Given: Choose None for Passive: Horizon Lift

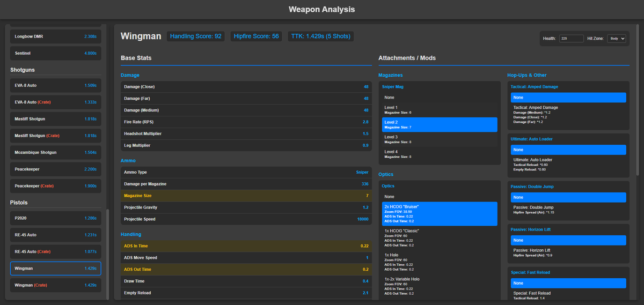Looking at the screenshot, I should pos(568,240).
